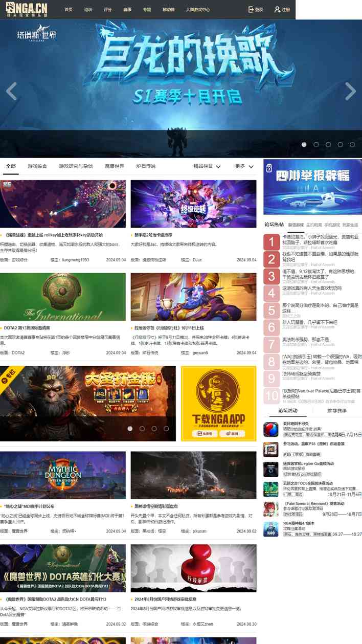The height and width of the screenshot is (644, 362).
Task: Open 大脚游戏中心 in the top navigation
Action: pyautogui.click(x=198, y=10)
